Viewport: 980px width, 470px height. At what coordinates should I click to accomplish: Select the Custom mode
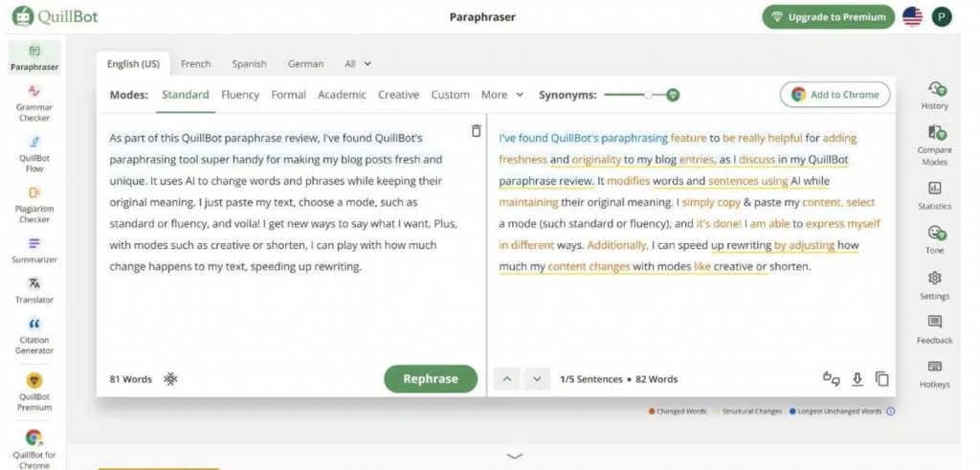tap(450, 95)
